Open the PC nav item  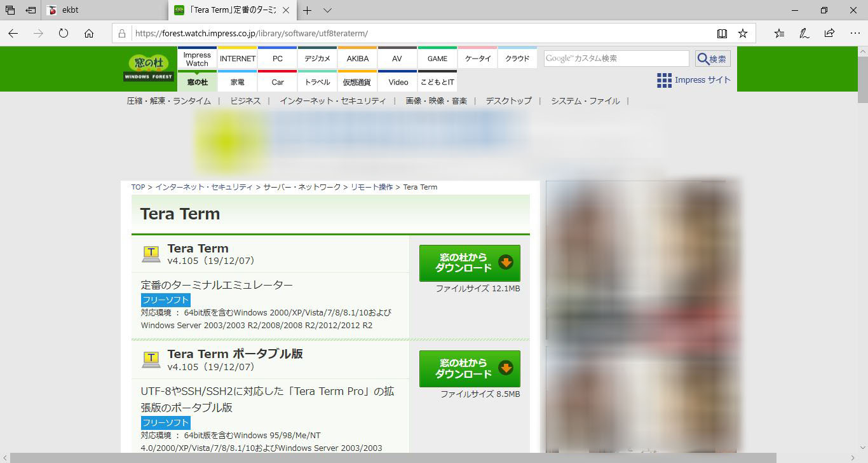[x=278, y=59]
